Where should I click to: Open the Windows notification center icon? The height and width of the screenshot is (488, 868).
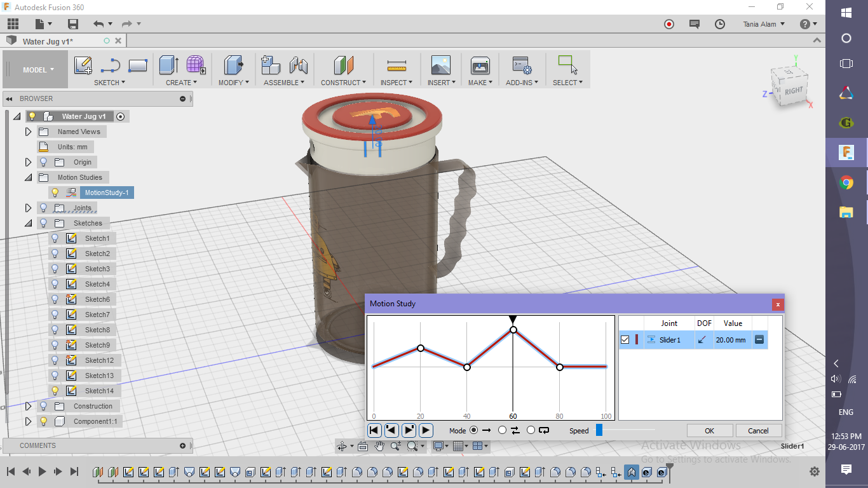[846, 470]
